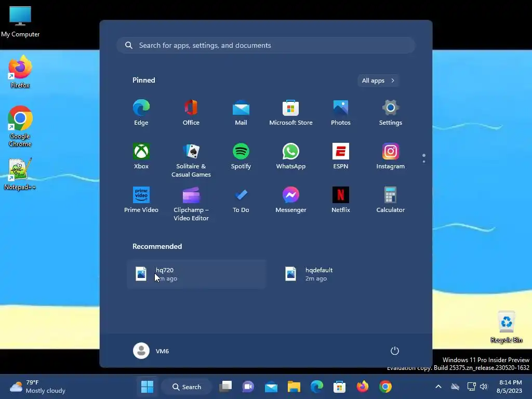Open File Explorer from taskbar
The height and width of the screenshot is (399, 532).
tap(294, 387)
